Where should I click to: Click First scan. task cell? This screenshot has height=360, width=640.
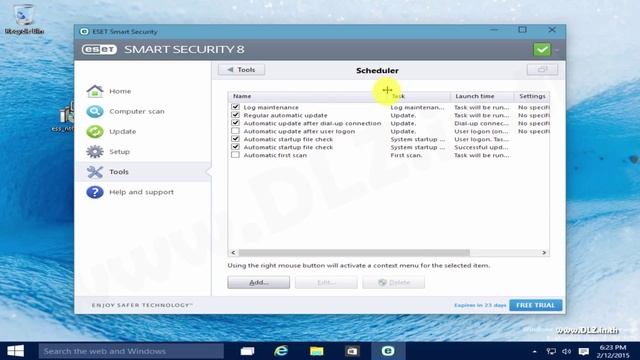click(x=407, y=155)
